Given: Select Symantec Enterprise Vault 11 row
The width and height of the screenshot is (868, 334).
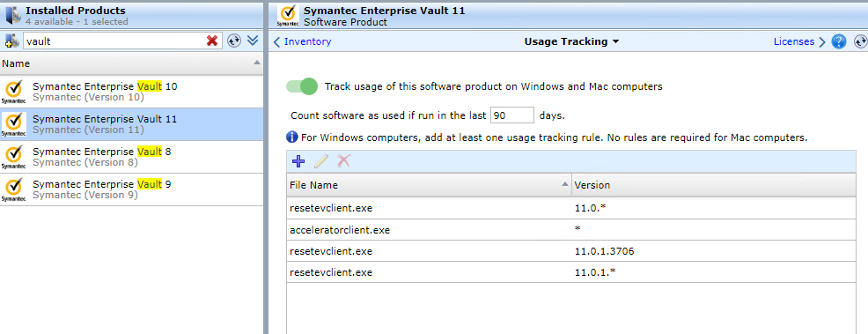Looking at the screenshot, I should pyautogui.click(x=131, y=124).
